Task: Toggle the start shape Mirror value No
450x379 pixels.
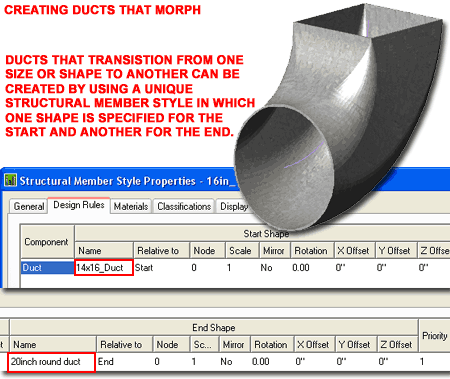Action: tap(266, 268)
